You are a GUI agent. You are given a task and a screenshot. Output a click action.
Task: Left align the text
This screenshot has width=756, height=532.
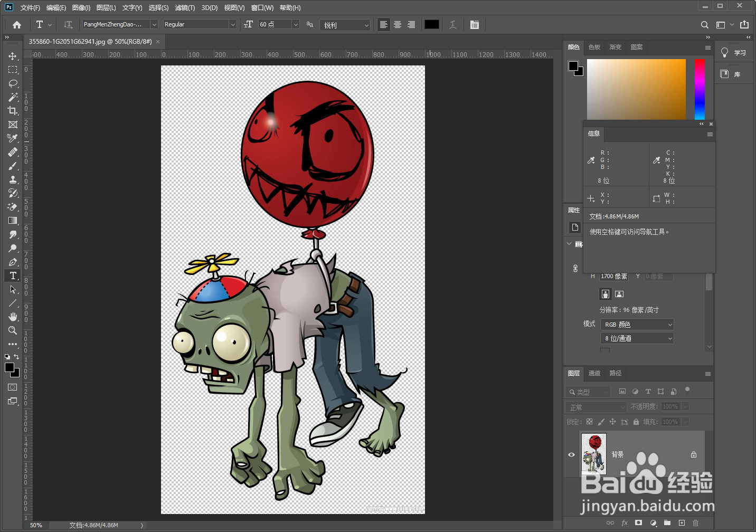click(384, 25)
